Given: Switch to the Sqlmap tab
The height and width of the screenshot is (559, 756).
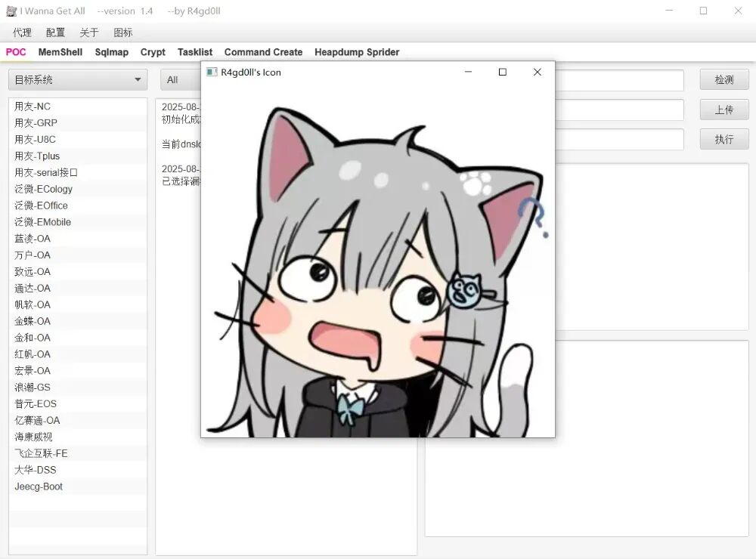Looking at the screenshot, I should click(111, 52).
